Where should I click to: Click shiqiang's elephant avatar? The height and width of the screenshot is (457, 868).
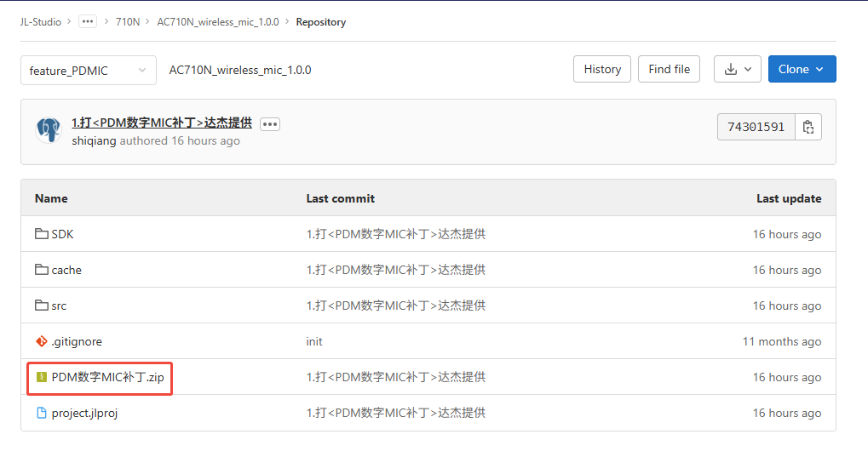[49, 130]
